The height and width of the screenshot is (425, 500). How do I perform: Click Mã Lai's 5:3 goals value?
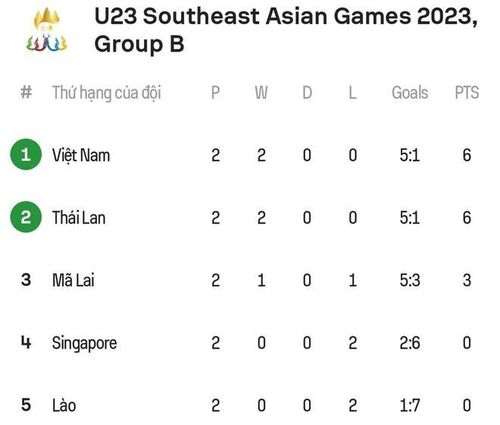(410, 280)
